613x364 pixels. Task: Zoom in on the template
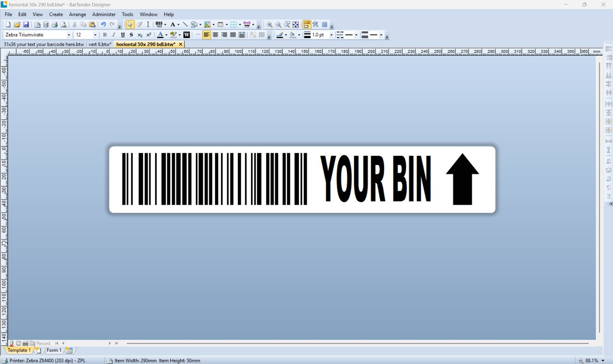269,24
